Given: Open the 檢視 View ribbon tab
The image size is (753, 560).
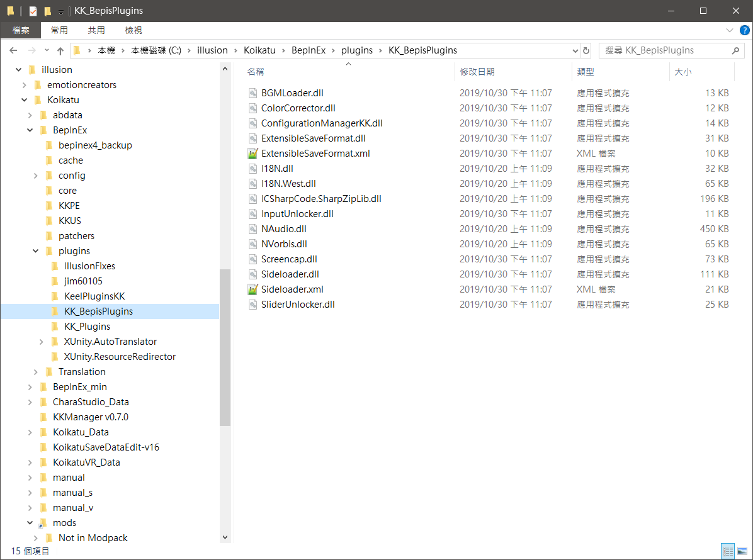Looking at the screenshot, I should click(x=133, y=30).
